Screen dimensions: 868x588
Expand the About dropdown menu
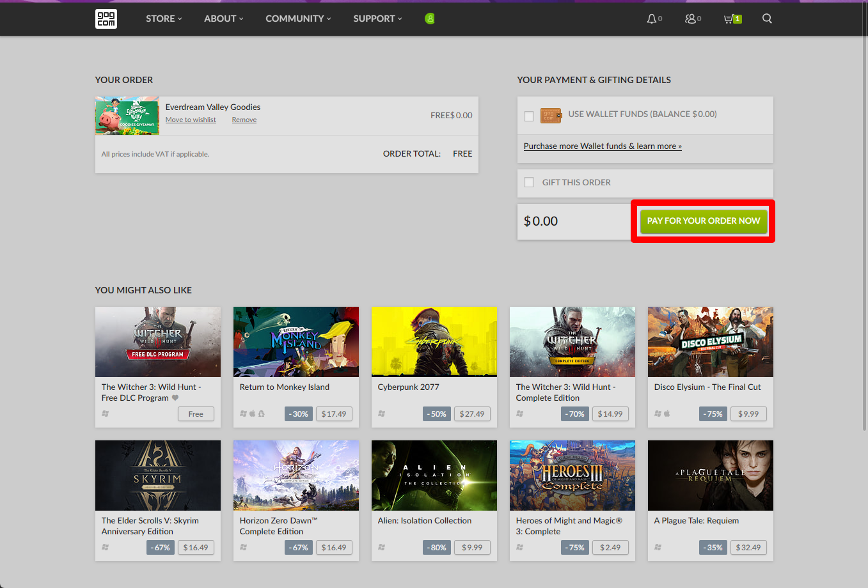(x=224, y=19)
